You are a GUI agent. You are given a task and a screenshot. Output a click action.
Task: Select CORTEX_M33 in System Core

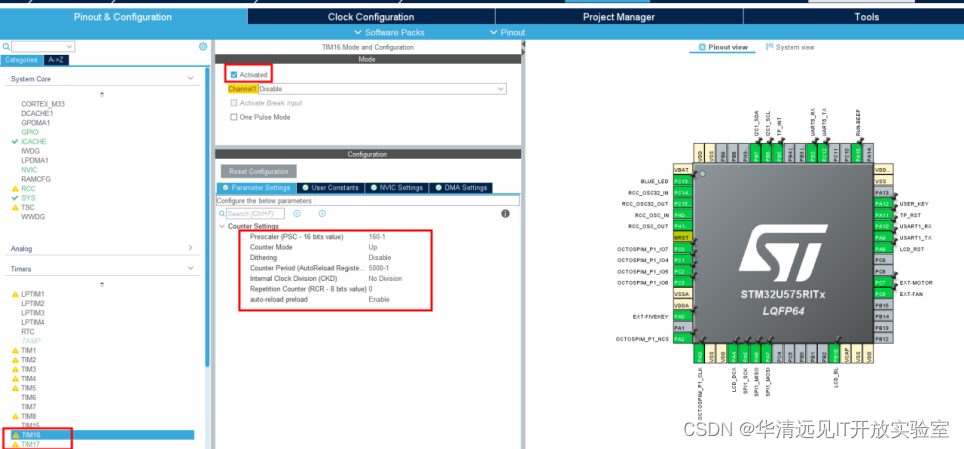[x=43, y=104]
